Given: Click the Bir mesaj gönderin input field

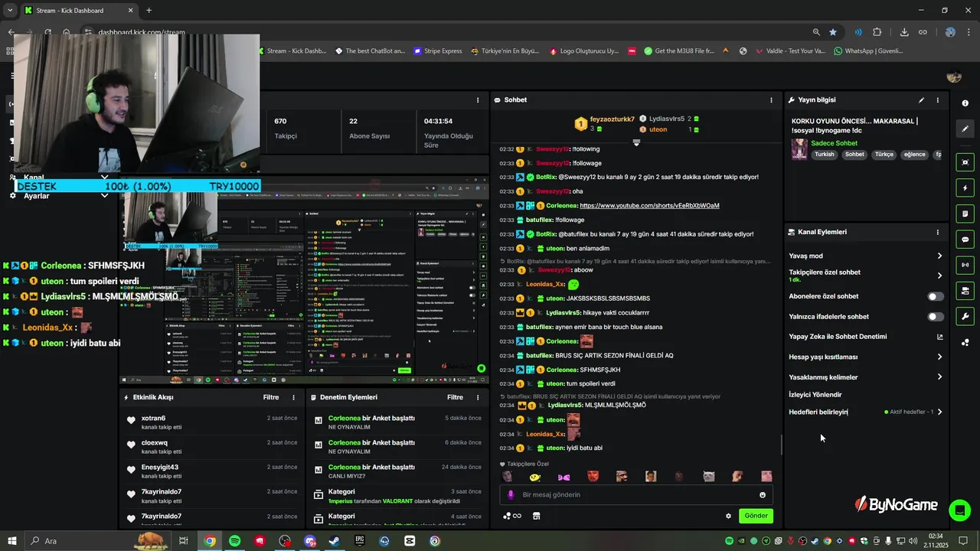Looking at the screenshot, I should [635, 495].
